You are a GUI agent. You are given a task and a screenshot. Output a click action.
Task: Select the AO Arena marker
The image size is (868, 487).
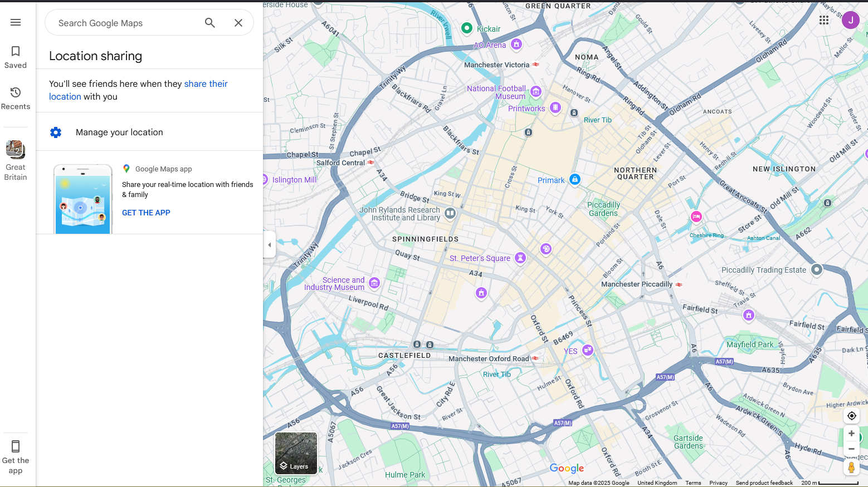(516, 44)
